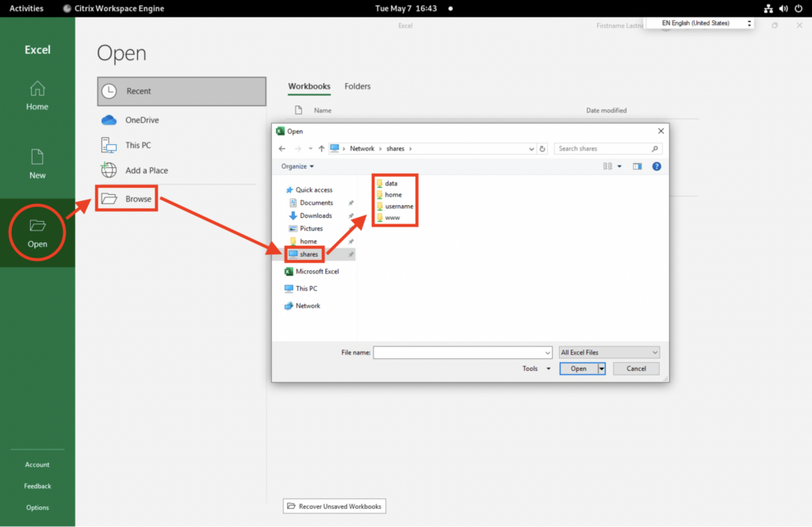Click Recover Unsaved Workbooks button
The width and height of the screenshot is (812, 527).
335,506
